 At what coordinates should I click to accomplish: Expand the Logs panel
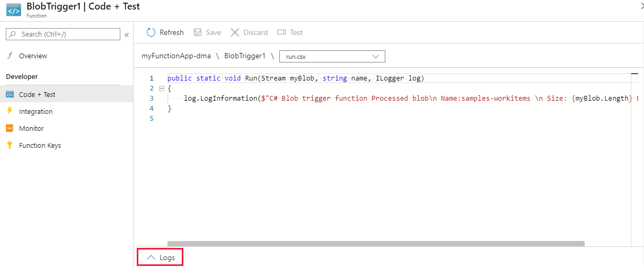pyautogui.click(x=161, y=257)
